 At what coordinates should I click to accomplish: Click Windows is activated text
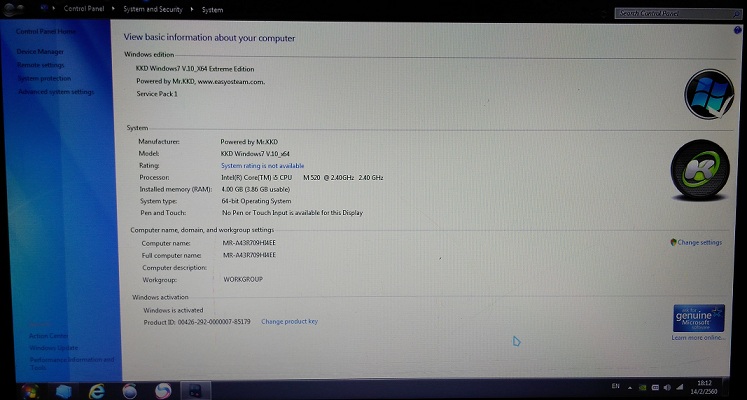tap(173, 310)
